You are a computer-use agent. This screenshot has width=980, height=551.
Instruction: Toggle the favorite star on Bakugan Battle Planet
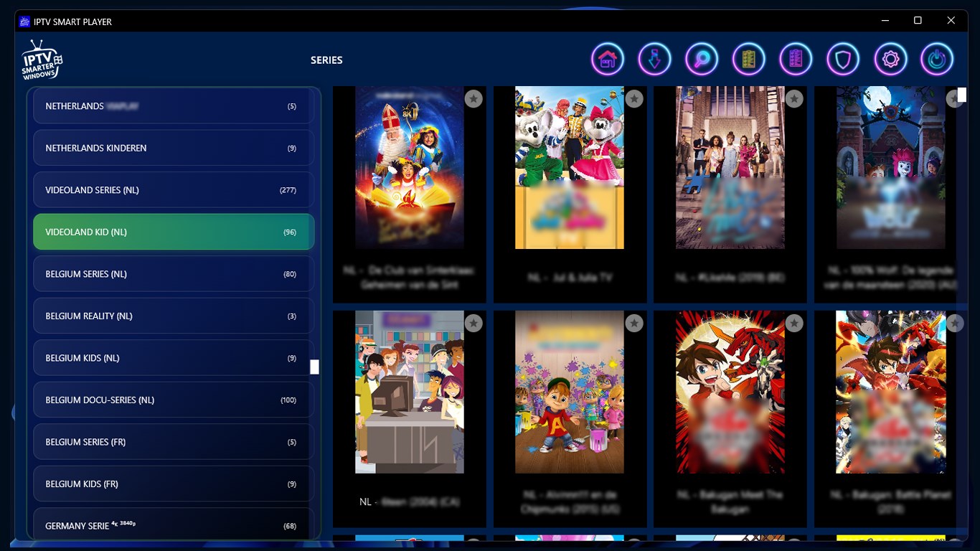pos(954,323)
